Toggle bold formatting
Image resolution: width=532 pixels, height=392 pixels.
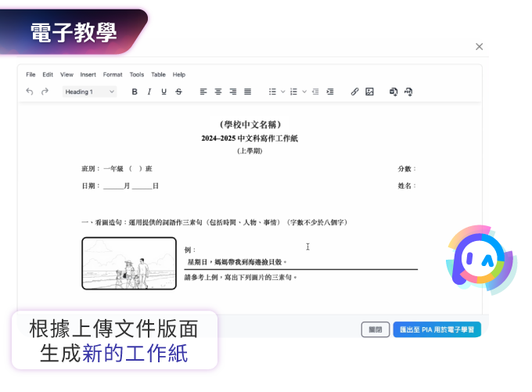click(x=135, y=92)
